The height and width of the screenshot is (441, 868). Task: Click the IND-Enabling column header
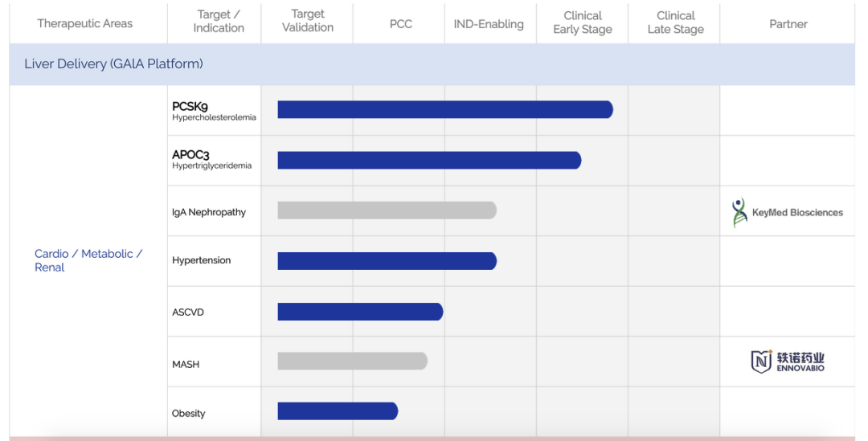[x=489, y=24]
